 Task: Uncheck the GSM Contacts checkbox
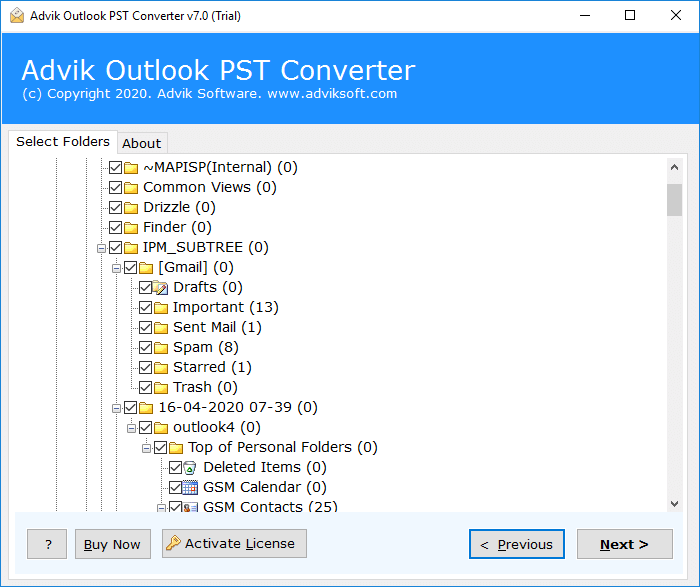[175, 507]
